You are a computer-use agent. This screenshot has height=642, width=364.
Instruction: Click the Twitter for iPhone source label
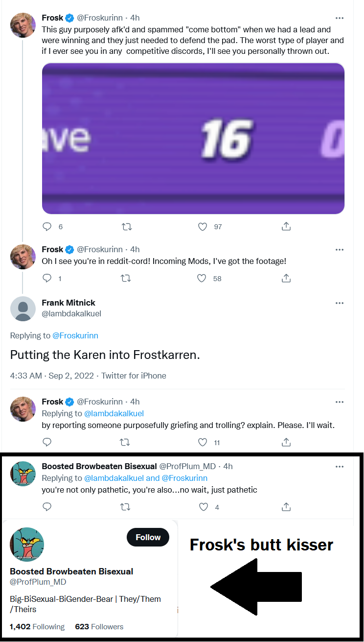tap(134, 376)
